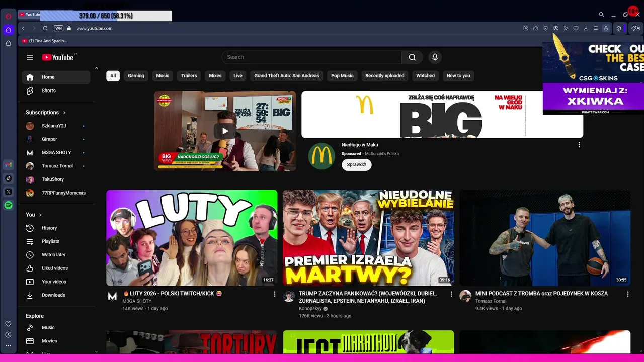Screen dimensions: 644x362
Task: Open the profile account icon in toolbar
Action: 606,28
